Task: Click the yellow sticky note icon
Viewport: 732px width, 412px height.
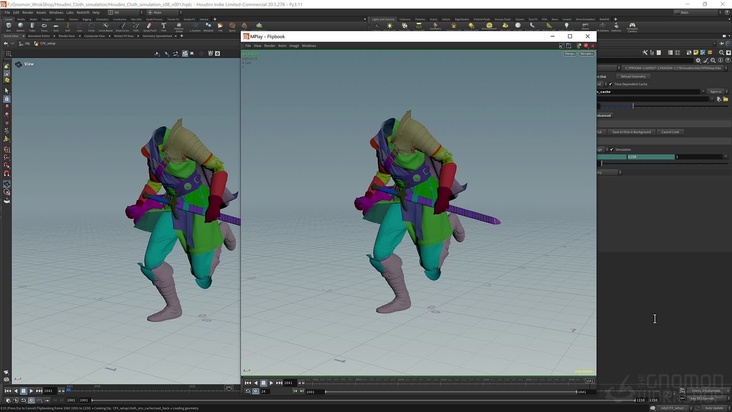Action: 696,53
